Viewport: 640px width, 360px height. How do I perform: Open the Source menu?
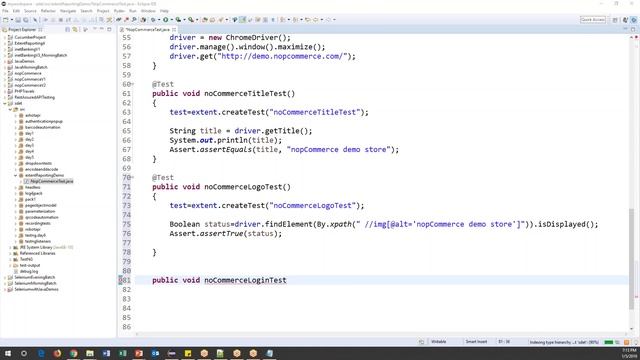(x=30, y=11)
